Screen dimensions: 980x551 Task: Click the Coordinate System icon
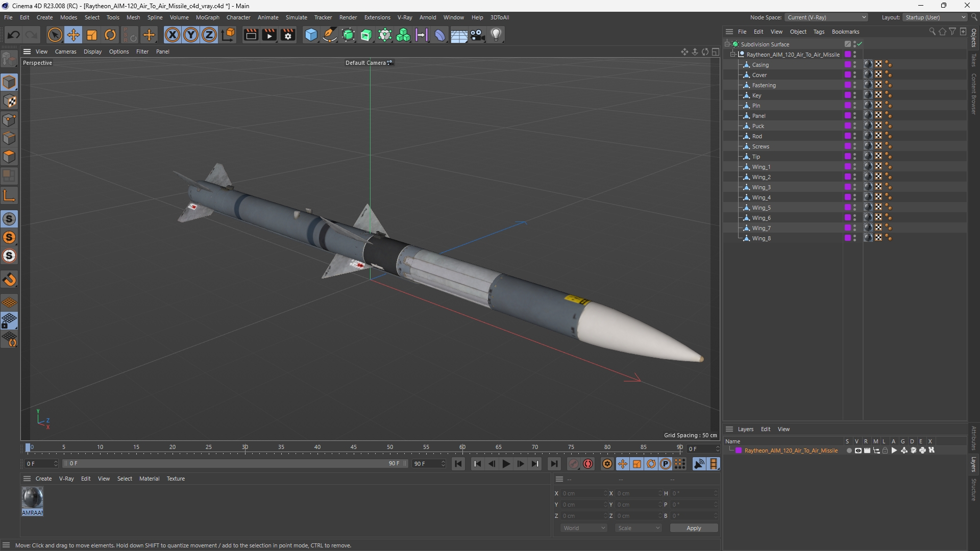point(229,35)
